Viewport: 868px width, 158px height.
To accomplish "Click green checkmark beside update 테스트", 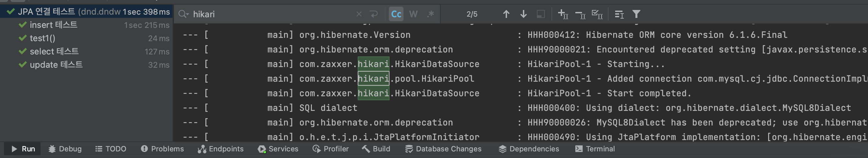I will [23, 64].
